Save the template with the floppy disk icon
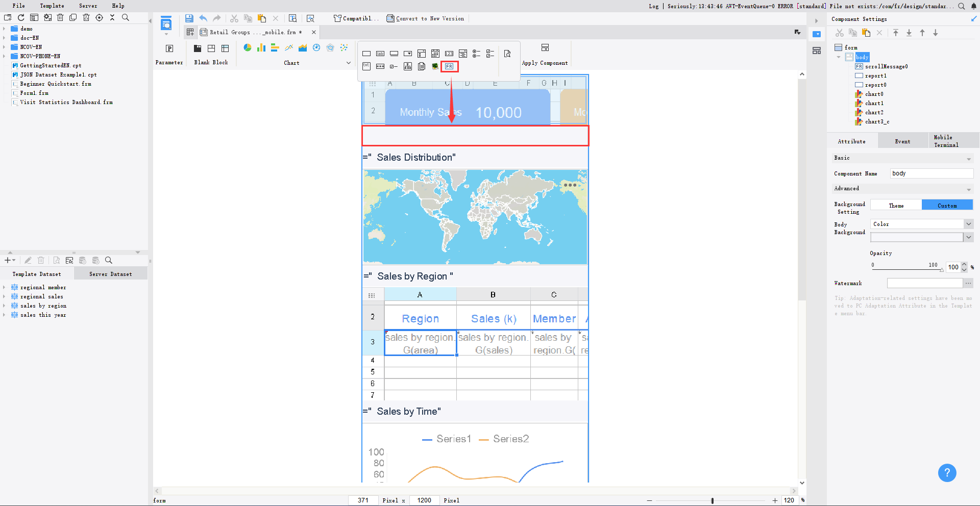The width and height of the screenshot is (980, 506). tap(189, 18)
